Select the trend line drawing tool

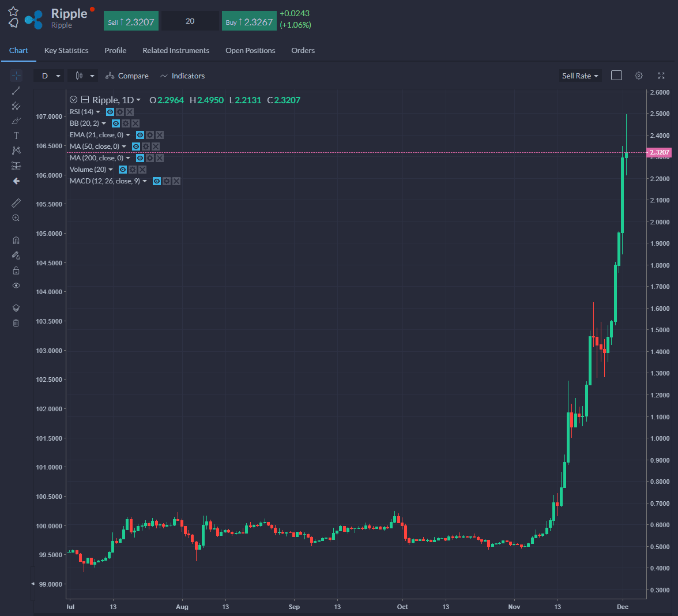(16, 91)
